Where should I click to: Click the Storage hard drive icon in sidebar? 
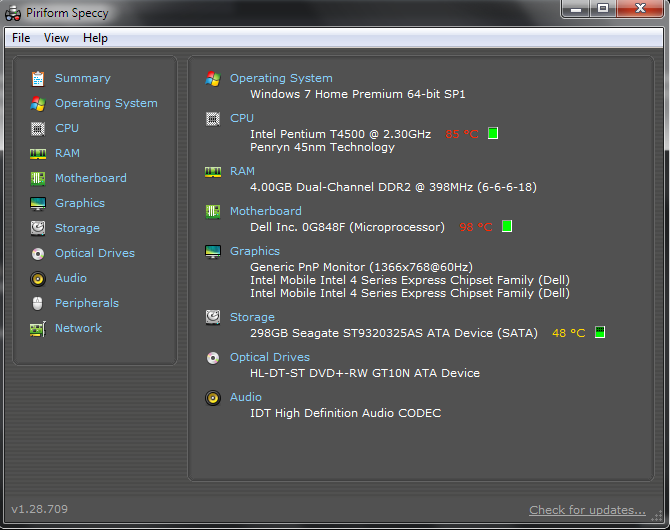(x=38, y=228)
